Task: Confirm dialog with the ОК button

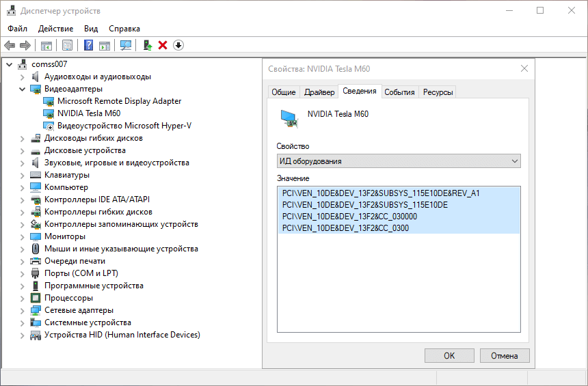Action: point(449,356)
